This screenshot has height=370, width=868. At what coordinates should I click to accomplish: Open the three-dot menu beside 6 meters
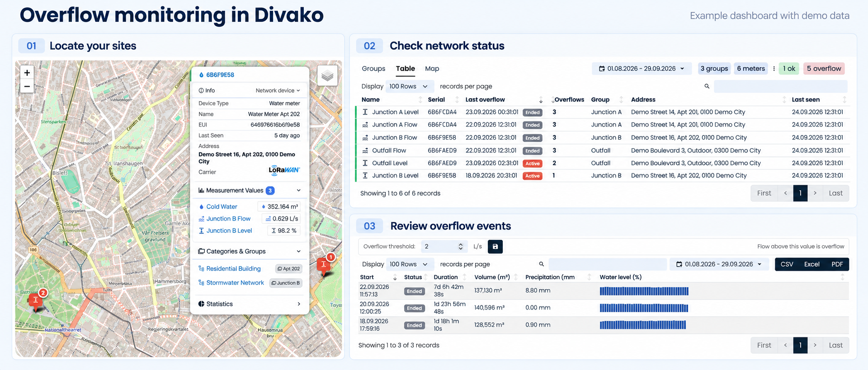774,69
